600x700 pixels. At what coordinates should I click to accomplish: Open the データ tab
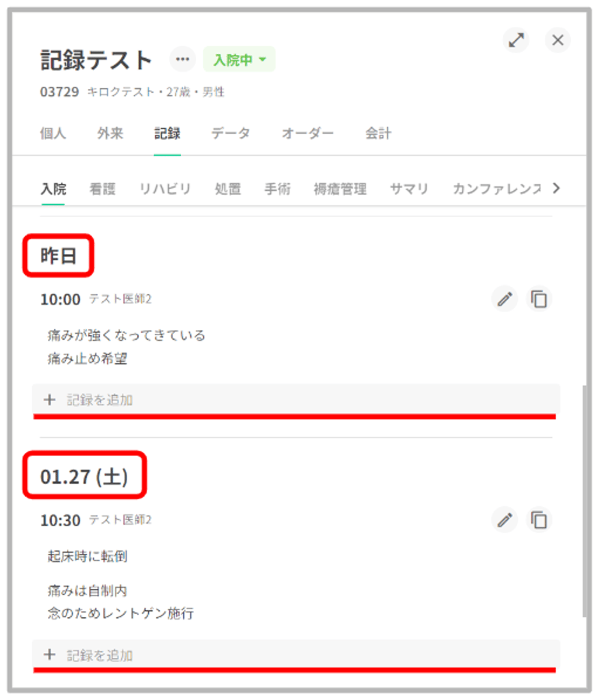point(230,133)
